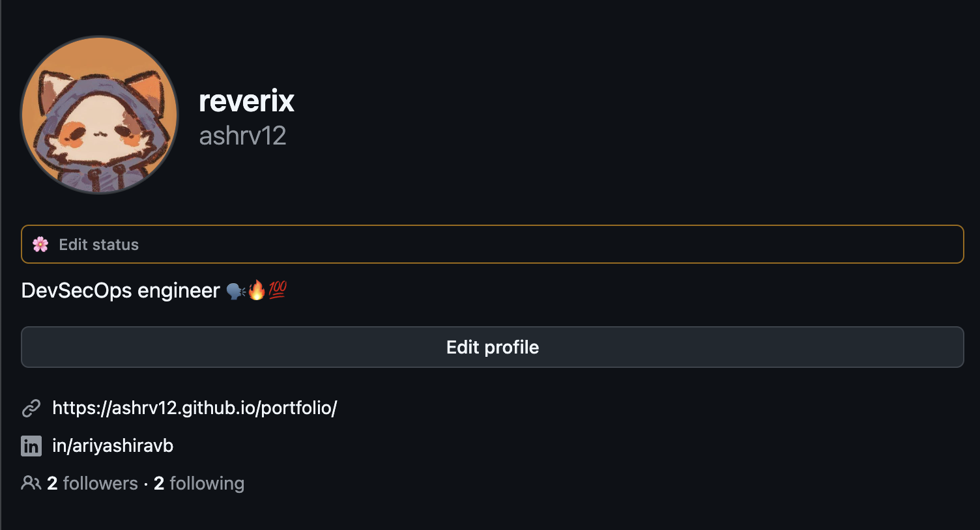Click the cat avatar profile picture
The height and width of the screenshot is (530, 980).
(x=100, y=115)
